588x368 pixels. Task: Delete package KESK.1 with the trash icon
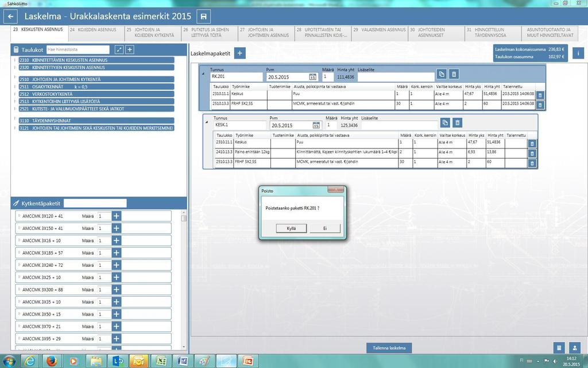457,122
